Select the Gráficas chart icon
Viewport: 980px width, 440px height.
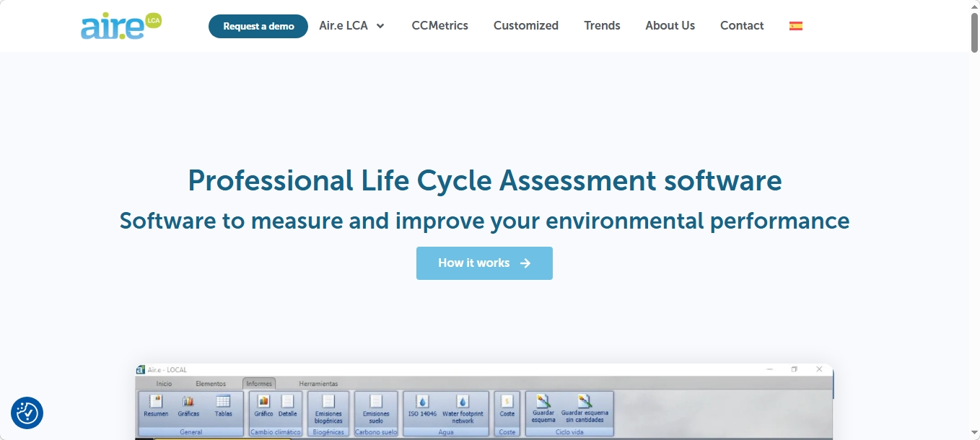(x=188, y=406)
